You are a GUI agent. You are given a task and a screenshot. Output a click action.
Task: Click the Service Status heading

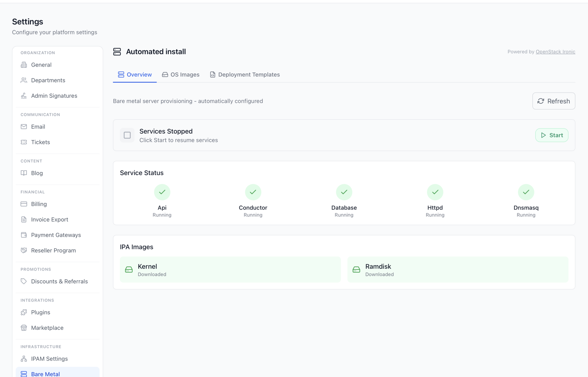[x=141, y=173]
